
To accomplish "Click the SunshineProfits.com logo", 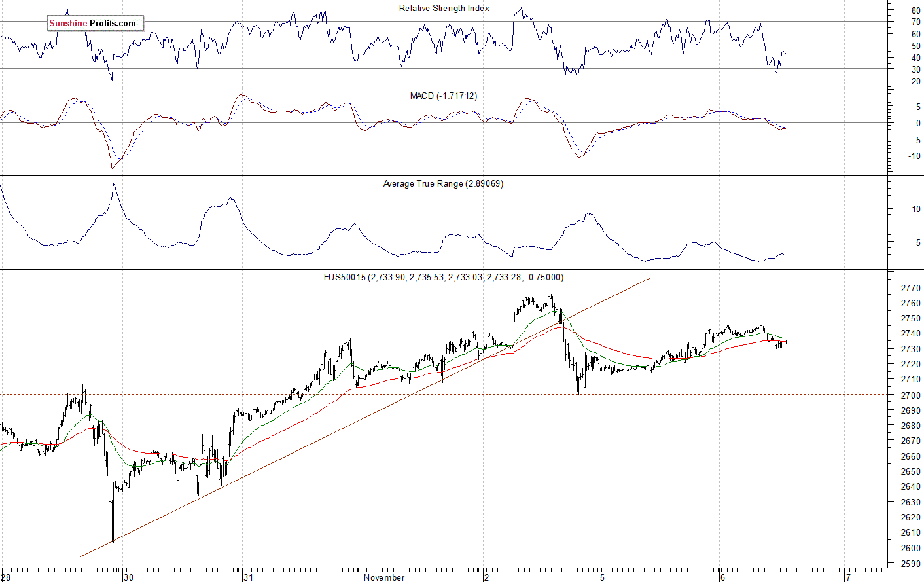I will click(96, 23).
